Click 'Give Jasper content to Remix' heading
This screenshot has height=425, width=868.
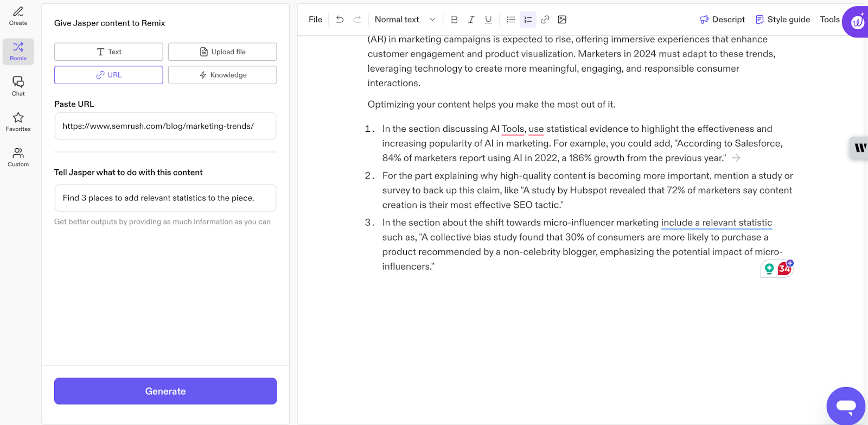tap(110, 23)
